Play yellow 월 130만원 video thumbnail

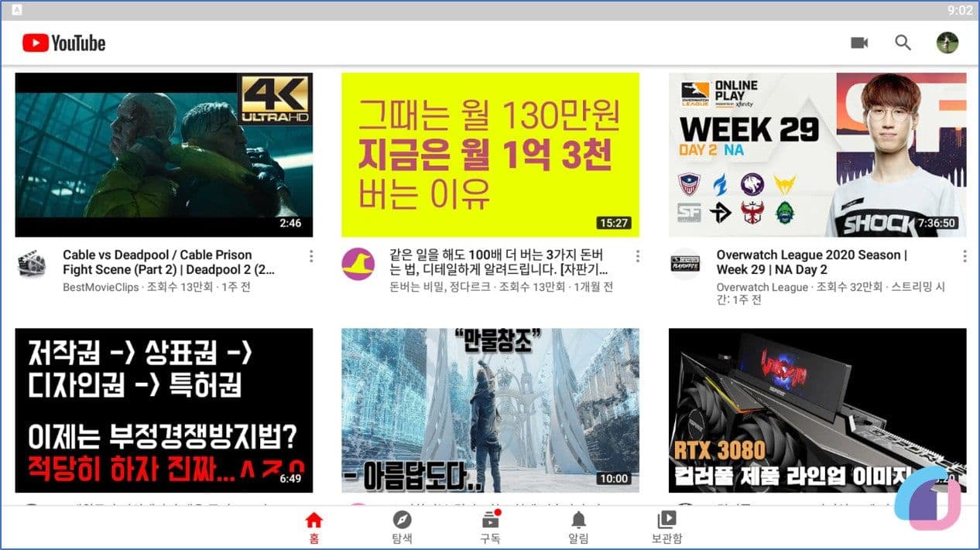point(491,155)
